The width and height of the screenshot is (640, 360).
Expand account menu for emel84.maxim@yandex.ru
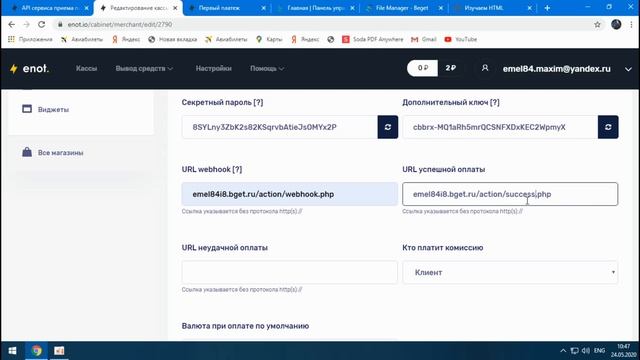(x=628, y=69)
